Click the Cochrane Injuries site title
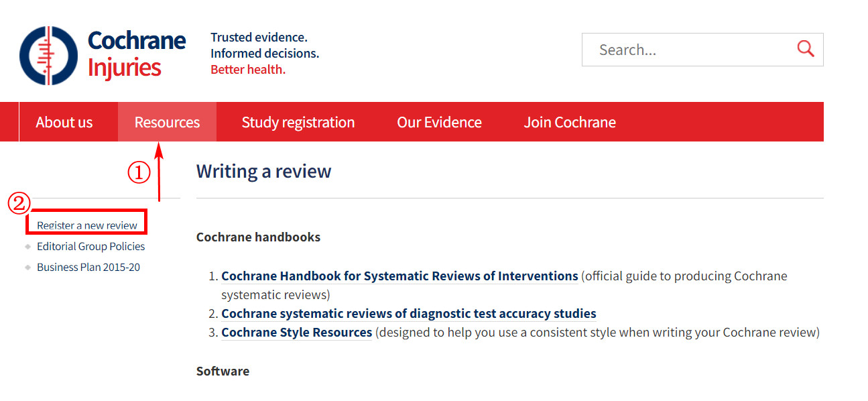868x401 pixels. coord(137,54)
